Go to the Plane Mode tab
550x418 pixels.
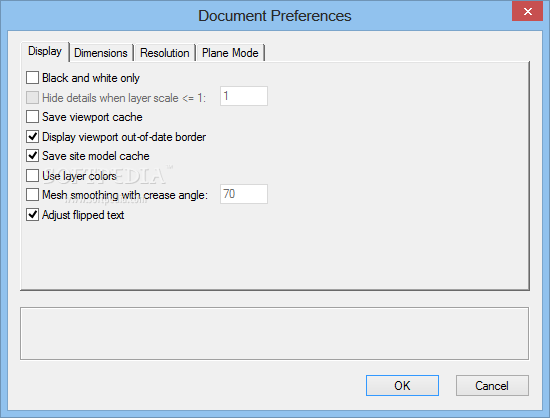(x=230, y=53)
